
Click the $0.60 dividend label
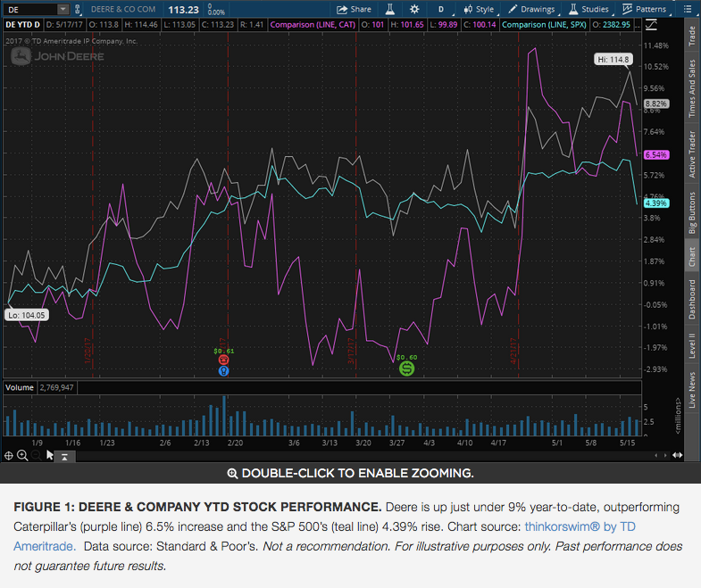click(x=407, y=358)
